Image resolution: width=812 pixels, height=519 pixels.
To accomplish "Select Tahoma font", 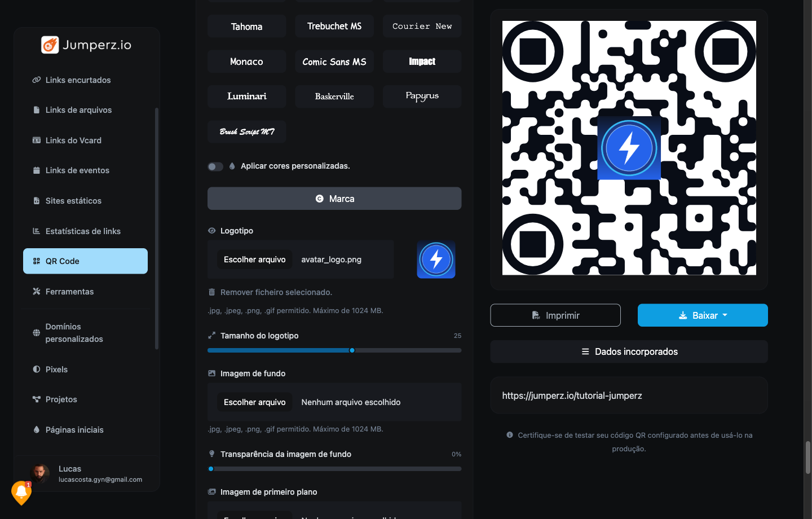I will click(247, 27).
